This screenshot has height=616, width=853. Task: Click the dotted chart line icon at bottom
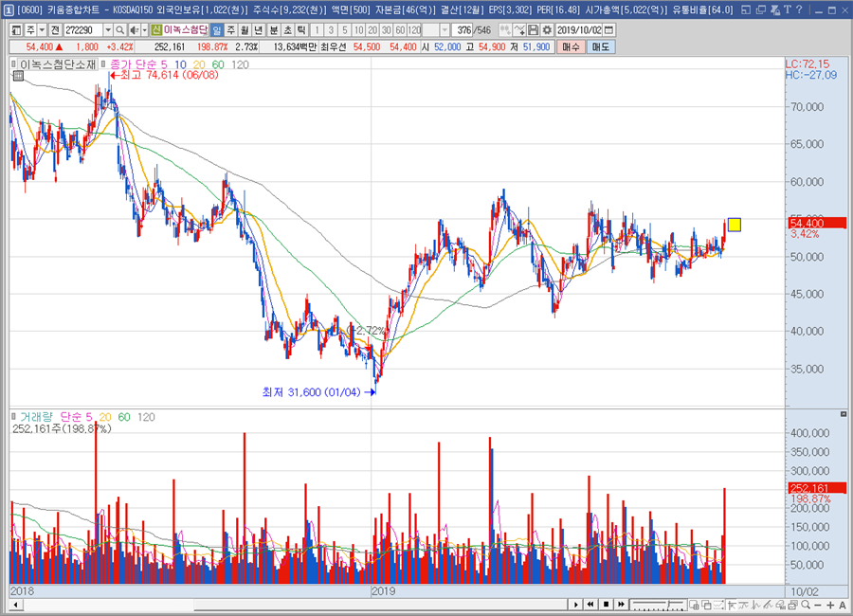tap(718, 605)
